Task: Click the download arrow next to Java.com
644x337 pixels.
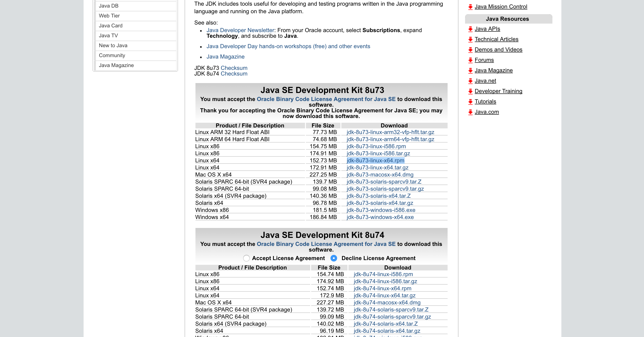Action: click(470, 112)
